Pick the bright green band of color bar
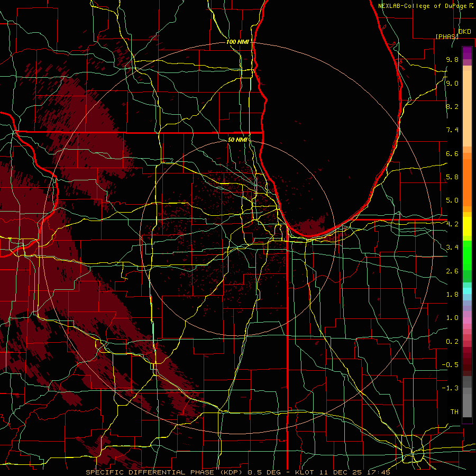This screenshot has height=476, width=476. click(467, 254)
